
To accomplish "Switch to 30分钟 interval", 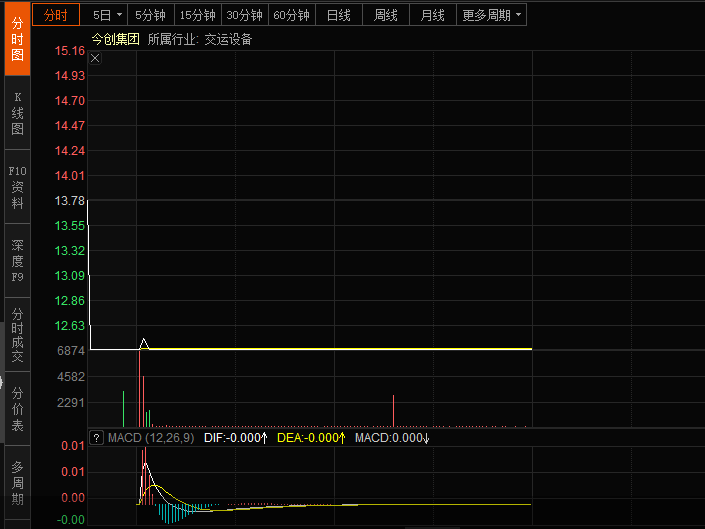I will pos(244,15).
